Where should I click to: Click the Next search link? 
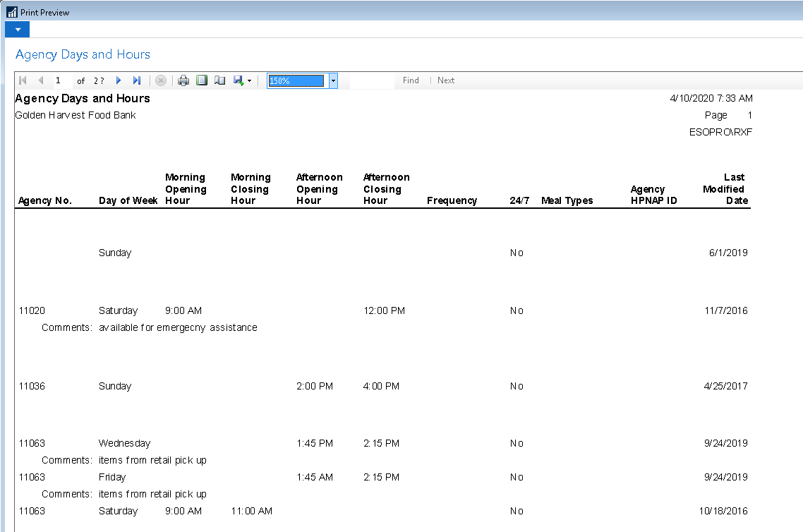(x=446, y=80)
